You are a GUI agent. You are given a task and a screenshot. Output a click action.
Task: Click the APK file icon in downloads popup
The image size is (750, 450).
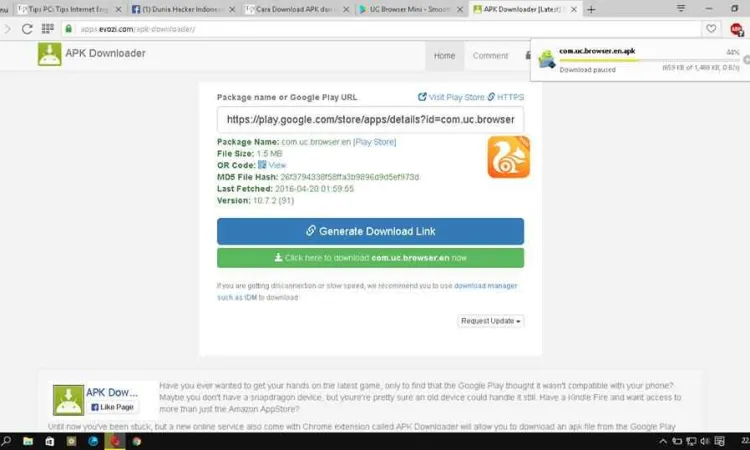(546, 60)
